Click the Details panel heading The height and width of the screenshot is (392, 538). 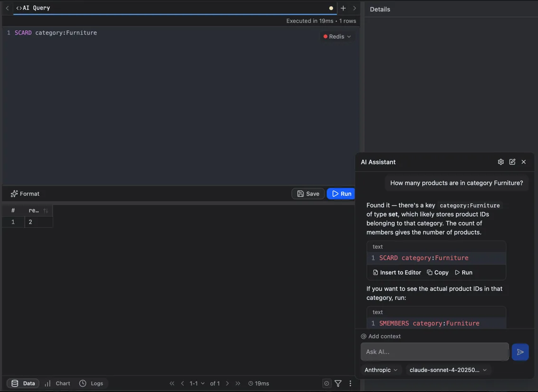[380, 9]
